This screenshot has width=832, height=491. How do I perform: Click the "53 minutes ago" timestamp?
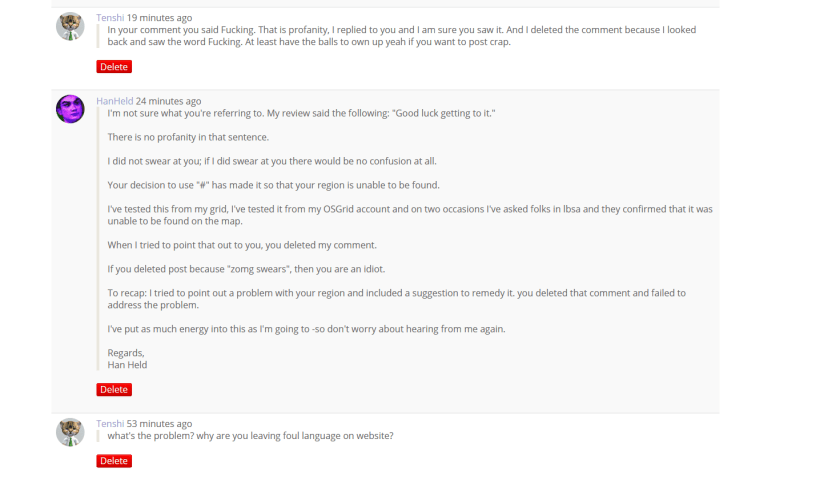pyautogui.click(x=159, y=424)
